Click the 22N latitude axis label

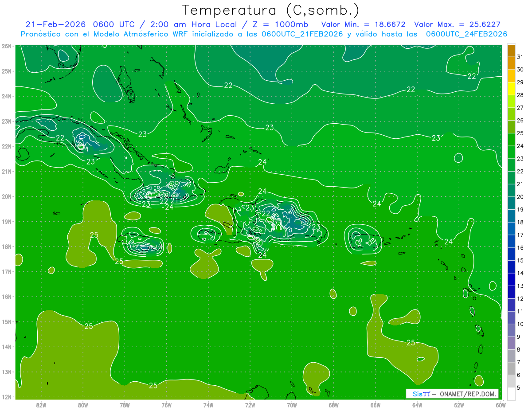pos(6,146)
